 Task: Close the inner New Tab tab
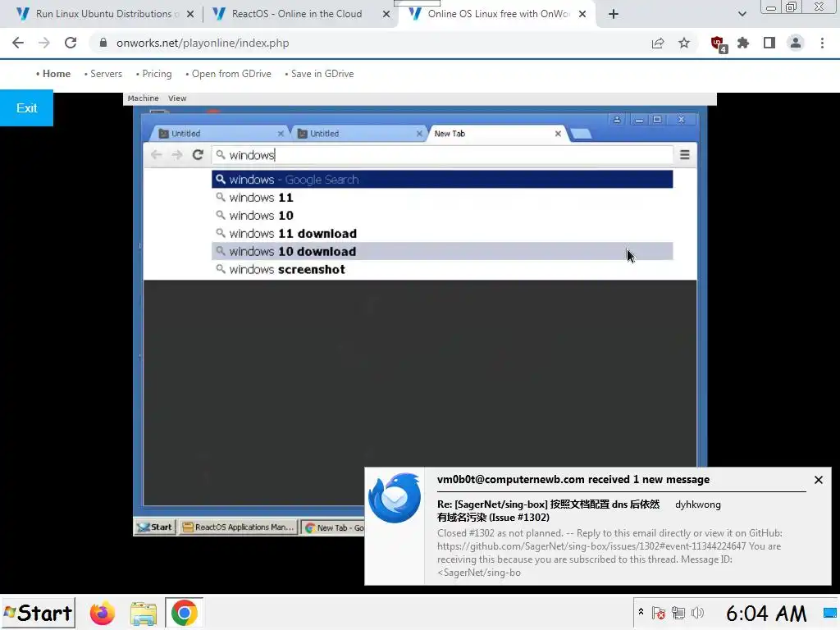[558, 134]
